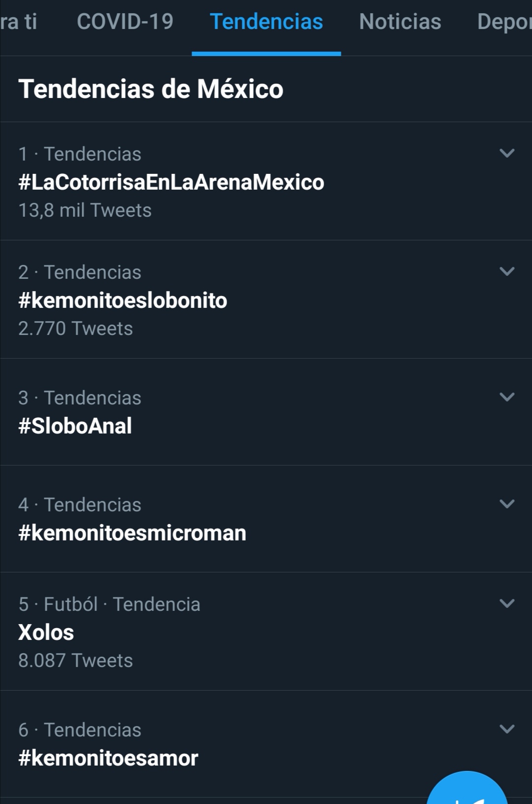The image size is (532, 804).
Task: Open chevron menu beside #SloboAnal trend
Action: [507, 397]
